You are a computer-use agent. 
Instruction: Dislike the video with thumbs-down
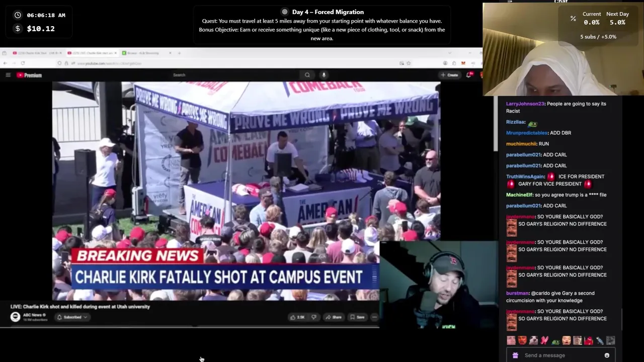(314, 317)
